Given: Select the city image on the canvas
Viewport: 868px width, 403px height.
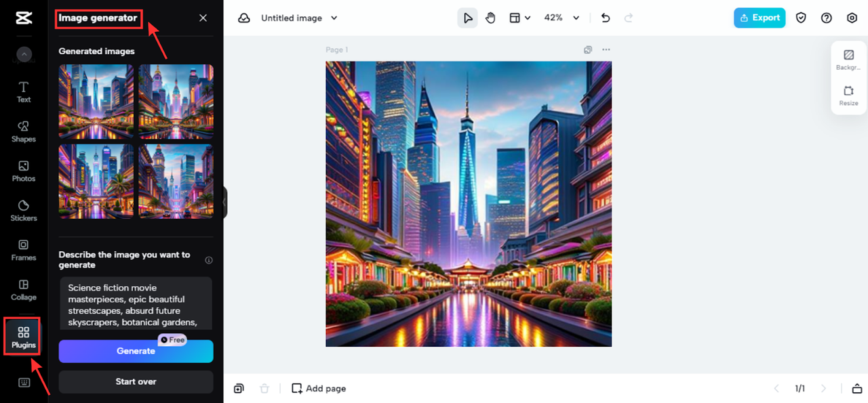Looking at the screenshot, I should click(469, 204).
